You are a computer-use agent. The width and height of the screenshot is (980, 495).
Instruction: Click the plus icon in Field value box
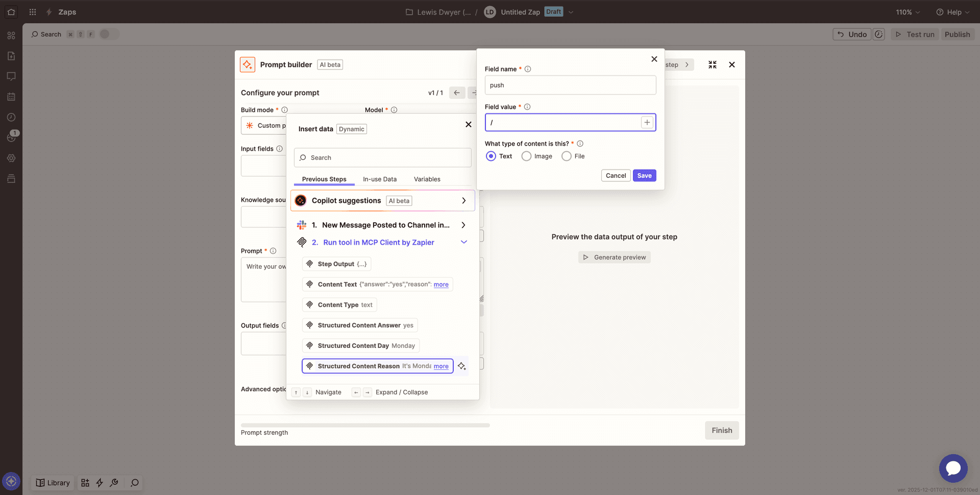[x=647, y=123]
